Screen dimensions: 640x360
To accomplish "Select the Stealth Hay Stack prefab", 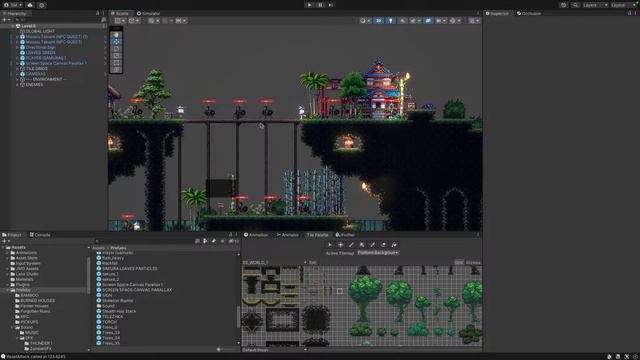I will click(x=119, y=311).
